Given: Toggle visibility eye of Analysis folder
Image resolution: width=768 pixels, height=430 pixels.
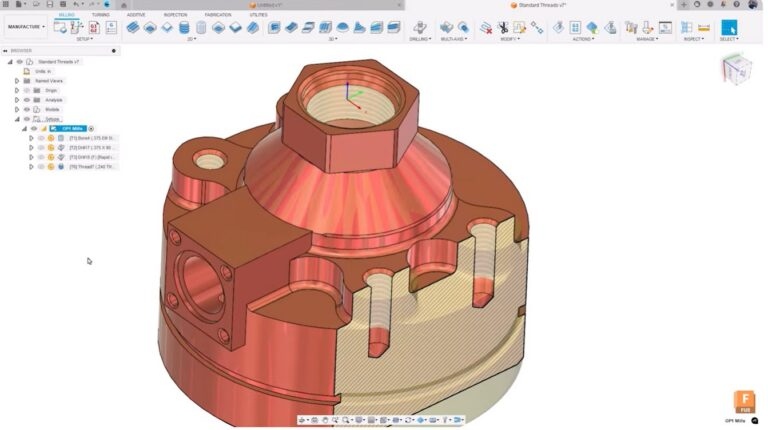Looking at the screenshot, I should [x=27, y=100].
